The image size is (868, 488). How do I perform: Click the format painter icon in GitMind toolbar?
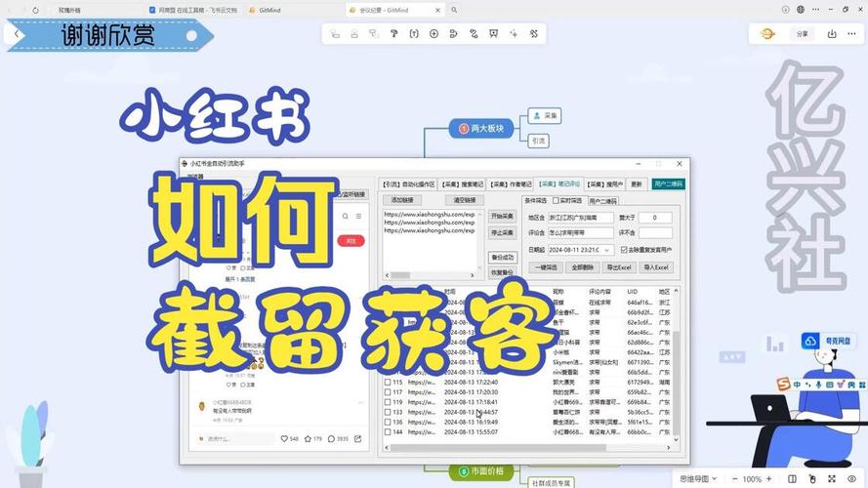394,34
